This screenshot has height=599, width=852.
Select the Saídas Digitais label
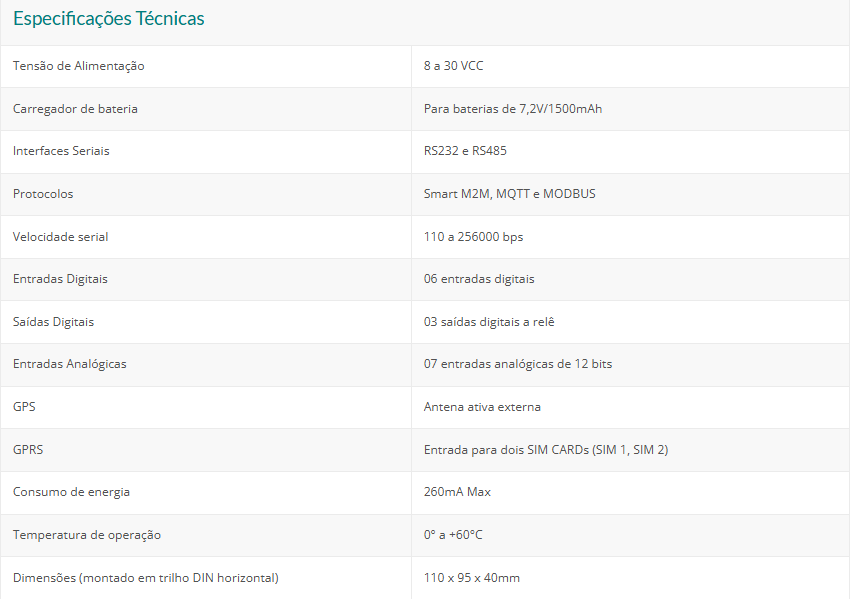pos(54,322)
